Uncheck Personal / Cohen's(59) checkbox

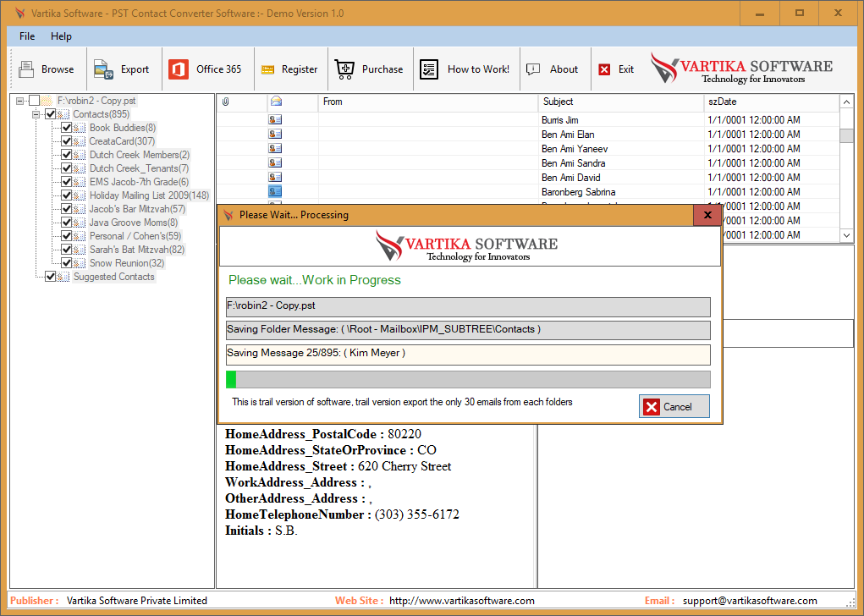pos(66,236)
